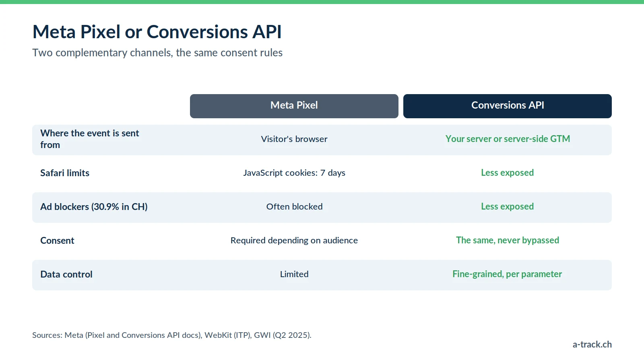This screenshot has width=644, height=362.
Task: Click the 'Meta Pixel or Conversions API' title
Action: click(x=157, y=32)
